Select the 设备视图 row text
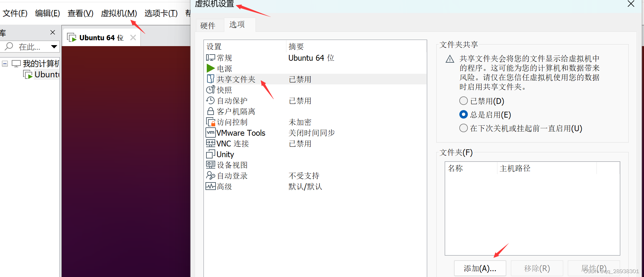Screen dimensions: 644x277 point(232,165)
